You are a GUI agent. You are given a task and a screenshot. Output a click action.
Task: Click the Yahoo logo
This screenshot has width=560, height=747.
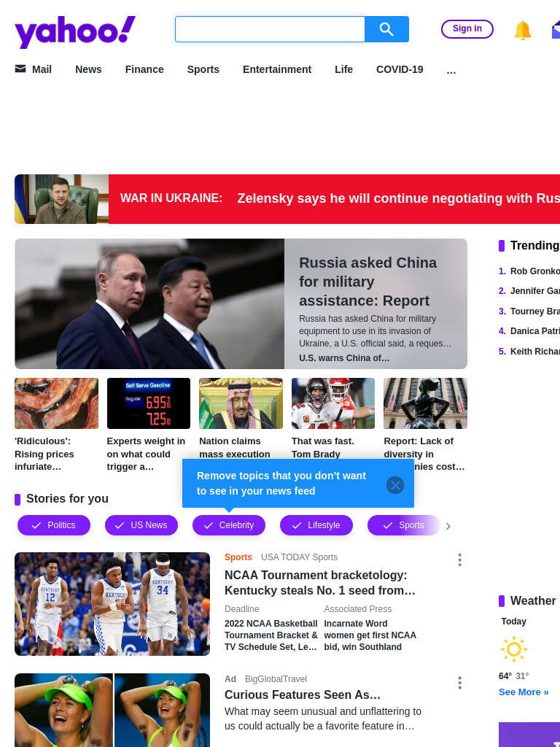(x=75, y=31)
